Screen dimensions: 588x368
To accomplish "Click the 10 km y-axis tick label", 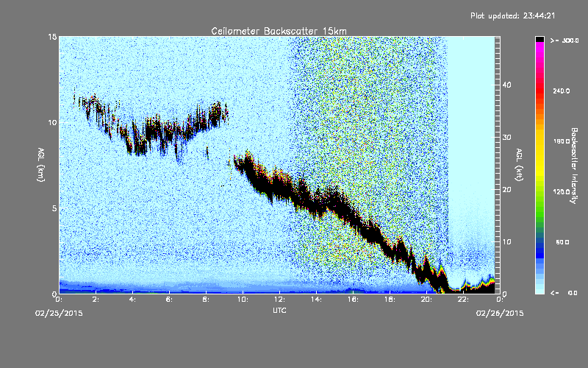I will coord(52,123).
